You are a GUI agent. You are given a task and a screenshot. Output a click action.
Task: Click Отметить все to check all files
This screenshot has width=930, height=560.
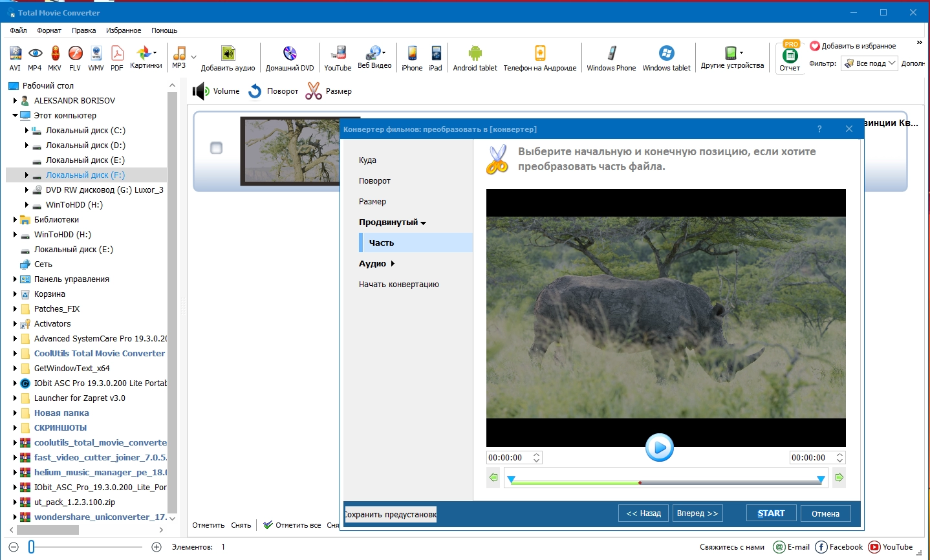click(x=292, y=525)
